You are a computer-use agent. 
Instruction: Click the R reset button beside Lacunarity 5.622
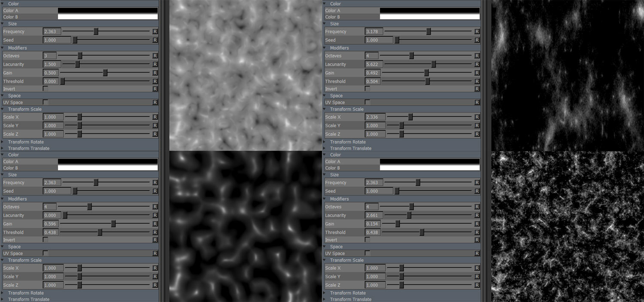coord(477,64)
